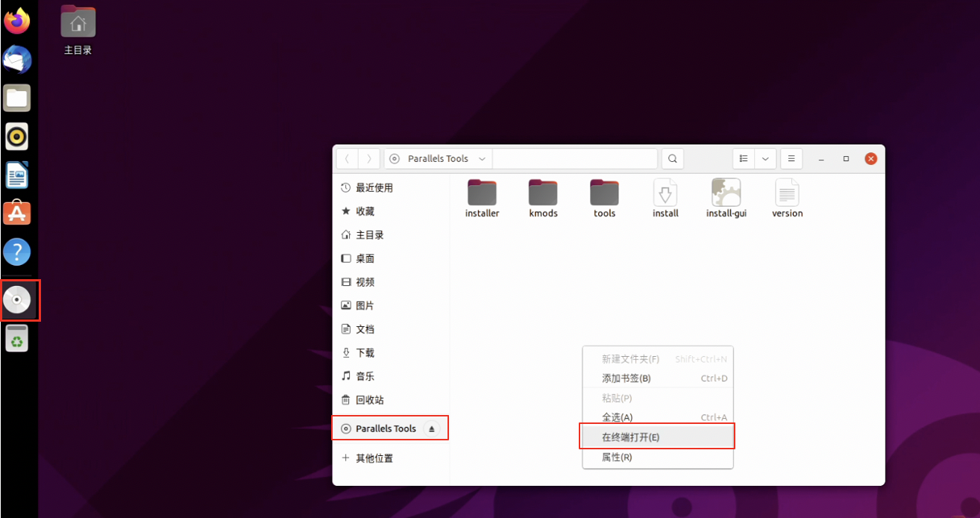Open 桌面 in the sidebar
980x518 pixels.
coord(391,258)
